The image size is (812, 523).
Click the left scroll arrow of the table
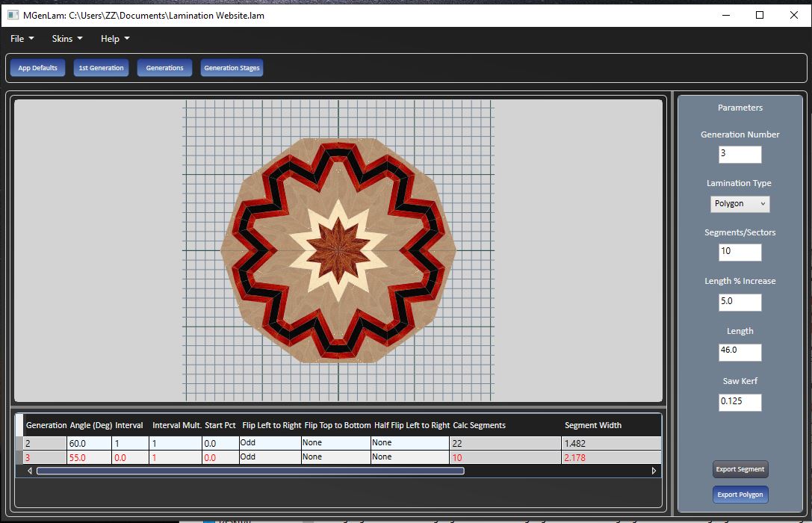(30, 471)
